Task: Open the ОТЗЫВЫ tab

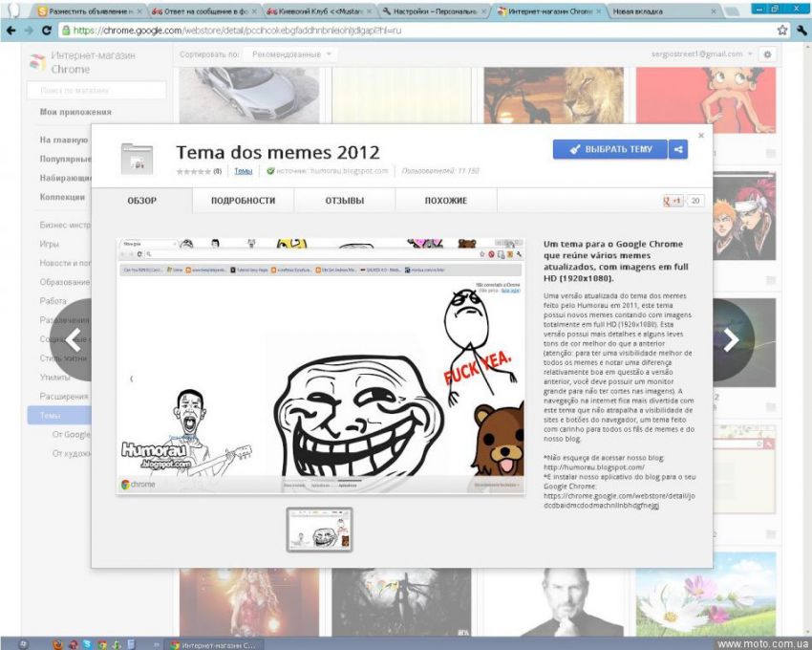Action: pyautogui.click(x=345, y=201)
